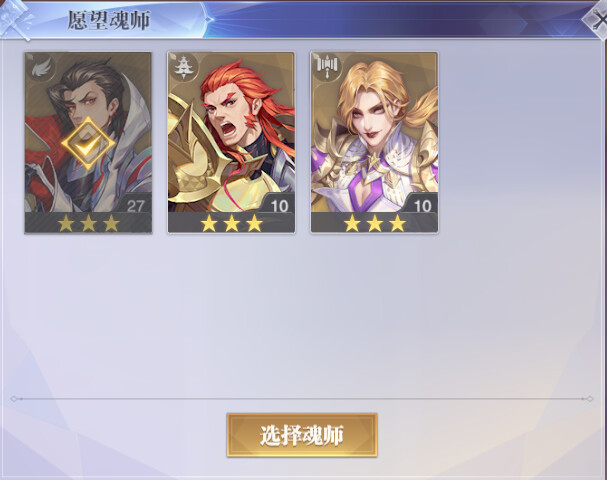Screen dimensions: 607x480
Task: Click the wing class icon on first card
Action: point(41,68)
